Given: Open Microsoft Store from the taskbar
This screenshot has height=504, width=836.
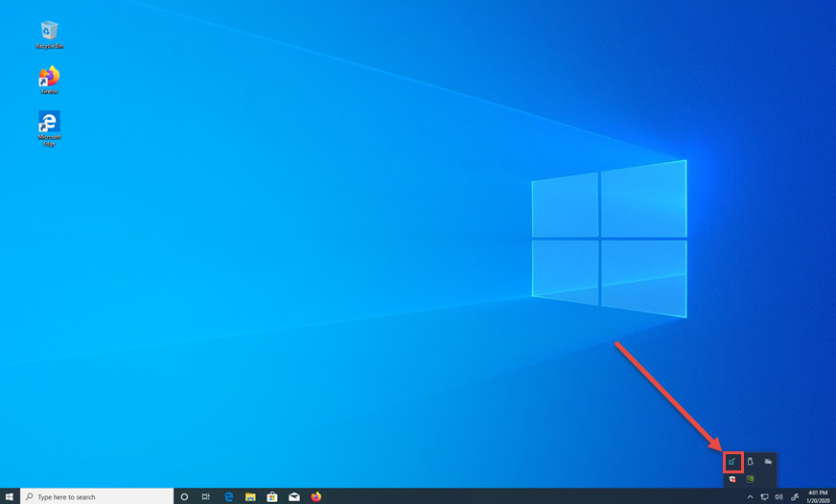Looking at the screenshot, I should tap(272, 496).
